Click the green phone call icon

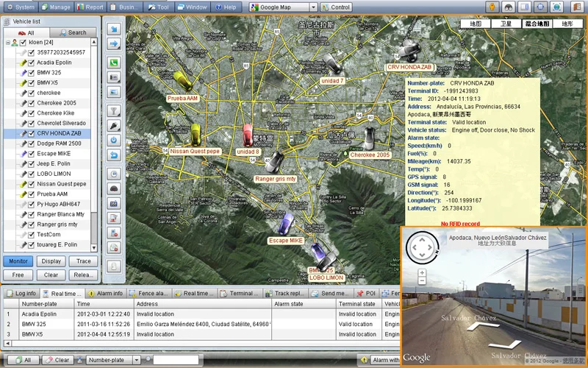coord(114,62)
